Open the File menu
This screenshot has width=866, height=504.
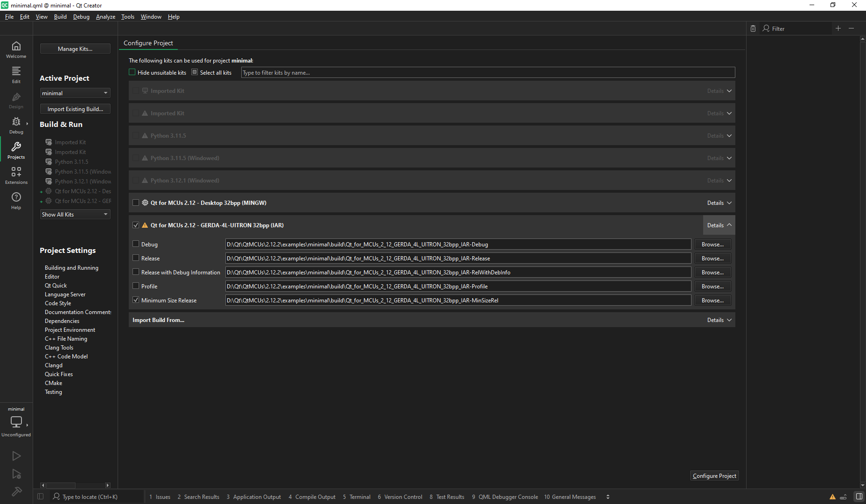click(x=9, y=17)
